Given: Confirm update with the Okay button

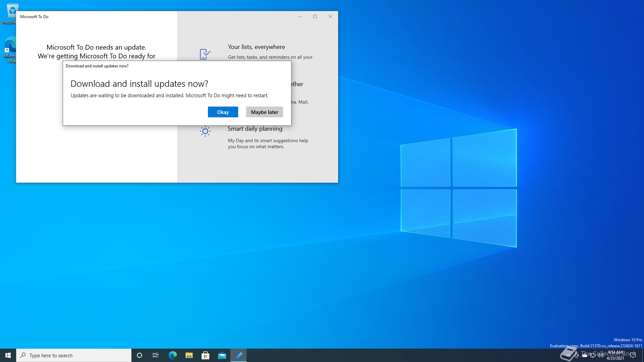Looking at the screenshot, I should point(223,112).
